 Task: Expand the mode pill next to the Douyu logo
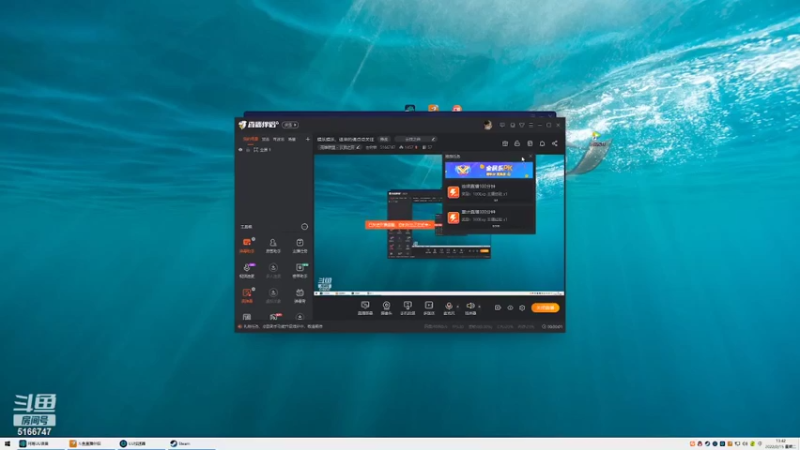coord(290,125)
